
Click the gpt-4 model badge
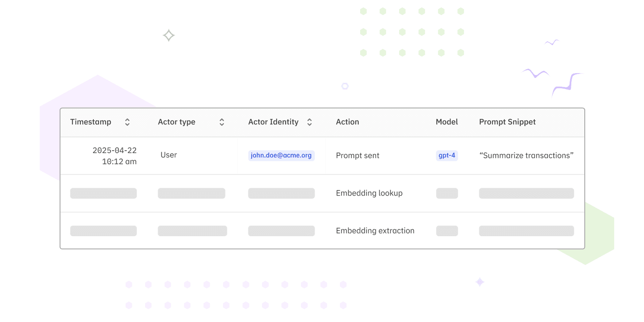pyautogui.click(x=447, y=155)
